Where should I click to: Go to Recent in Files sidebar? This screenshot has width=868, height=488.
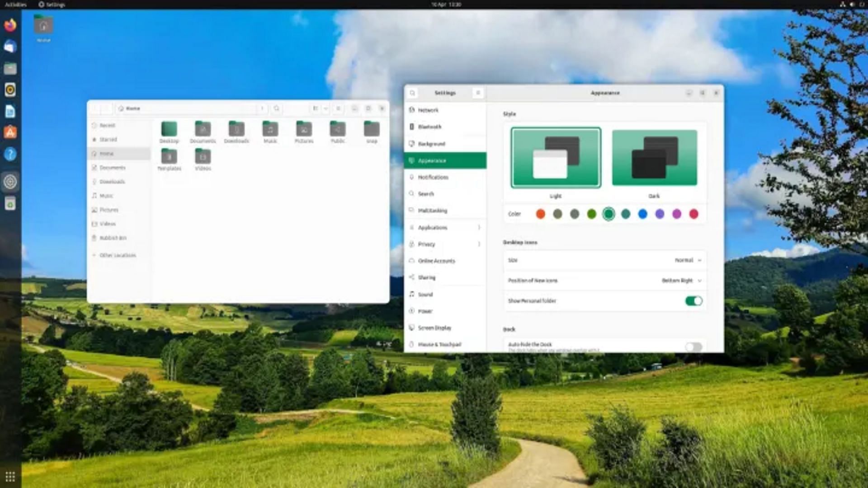pos(119,125)
